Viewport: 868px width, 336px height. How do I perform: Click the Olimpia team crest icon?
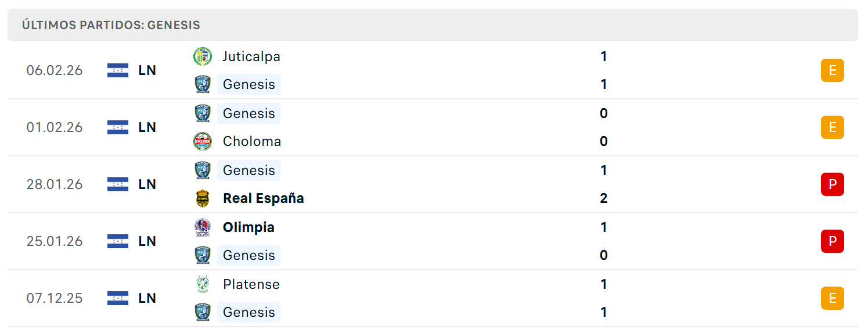[202, 227]
